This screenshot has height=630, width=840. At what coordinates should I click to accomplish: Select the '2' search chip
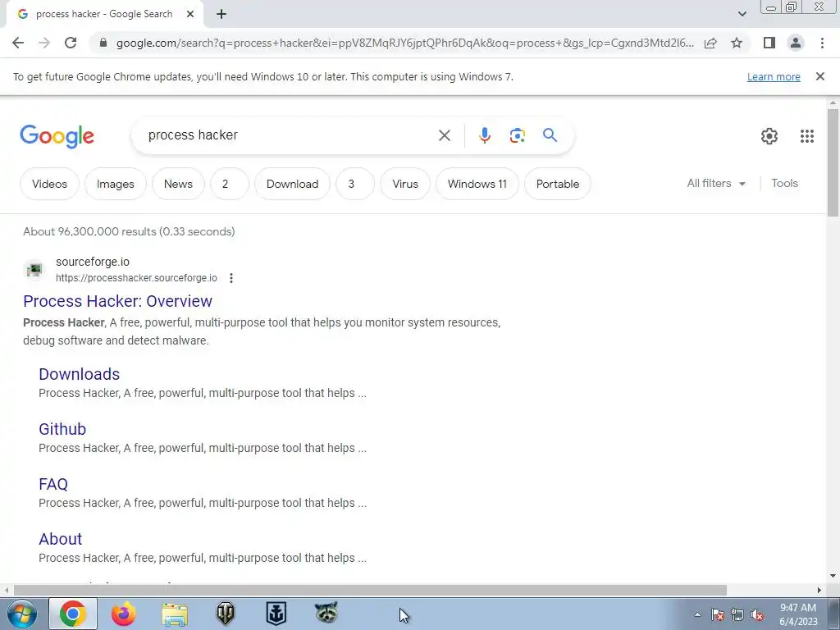click(230, 184)
